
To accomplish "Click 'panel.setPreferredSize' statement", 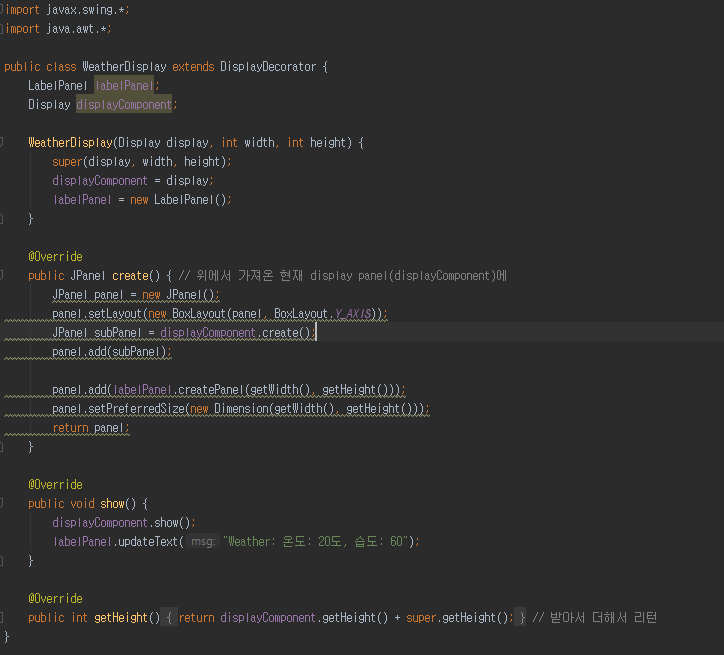I will (x=241, y=409).
